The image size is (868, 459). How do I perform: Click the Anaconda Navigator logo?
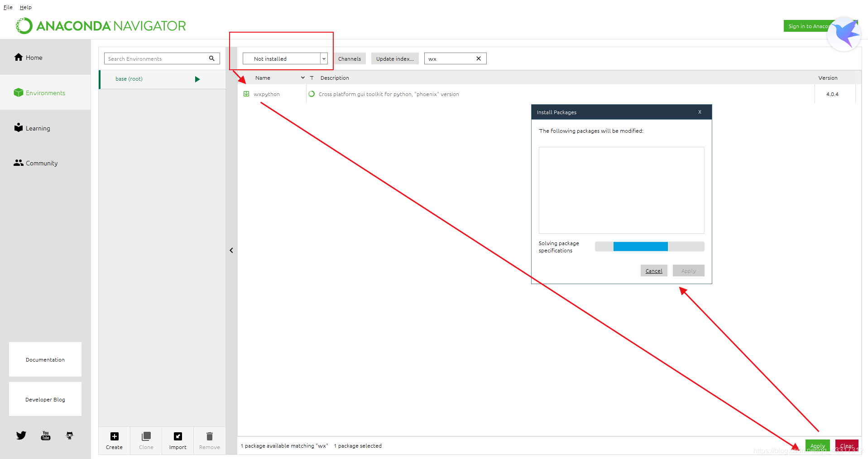coord(101,26)
